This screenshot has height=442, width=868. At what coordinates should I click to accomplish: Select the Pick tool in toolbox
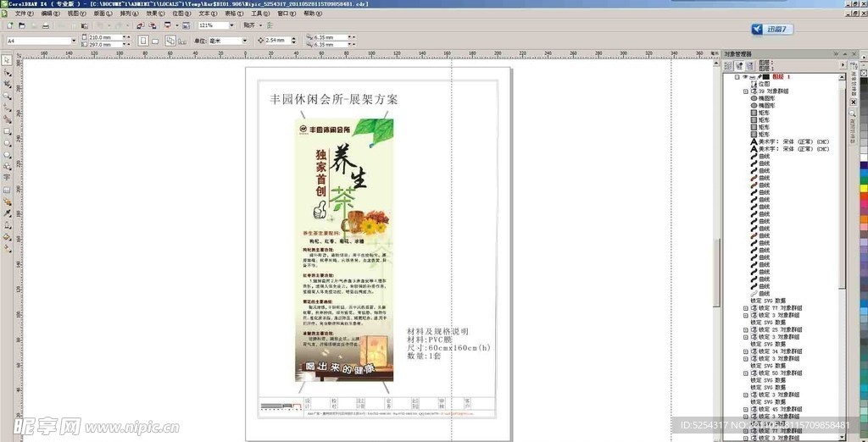click(x=7, y=59)
